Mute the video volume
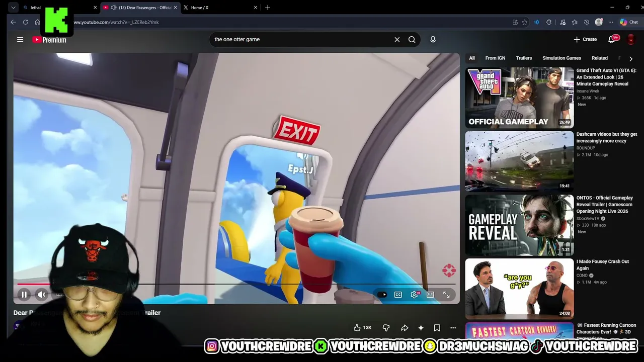The image size is (644, 362). pyautogui.click(x=42, y=295)
